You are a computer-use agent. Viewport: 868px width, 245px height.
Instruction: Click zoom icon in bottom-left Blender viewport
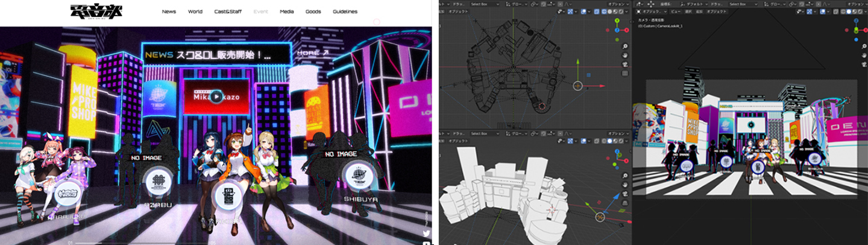pos(625,176)
